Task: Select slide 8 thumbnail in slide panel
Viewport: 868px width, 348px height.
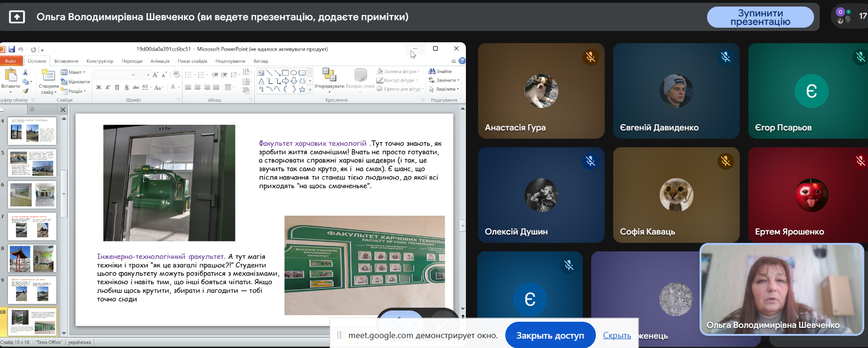Action: [x=32, y=258]
